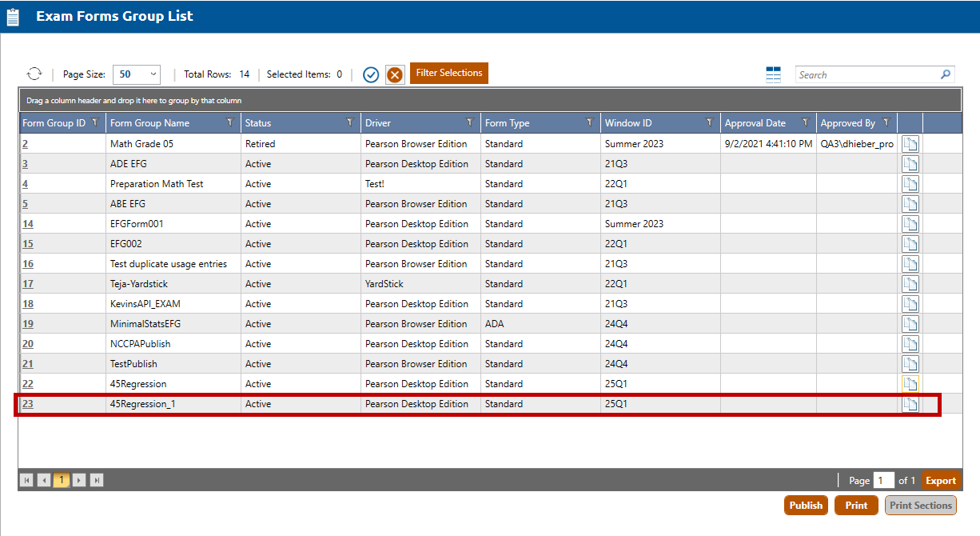Screen dimensions: 980x536
Task: Open the document icon for Math Grade 05 row
Action: point(910,144)
